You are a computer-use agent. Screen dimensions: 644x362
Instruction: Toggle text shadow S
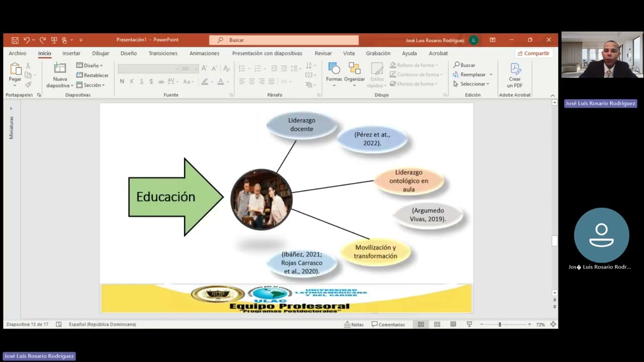coord(151,81)
